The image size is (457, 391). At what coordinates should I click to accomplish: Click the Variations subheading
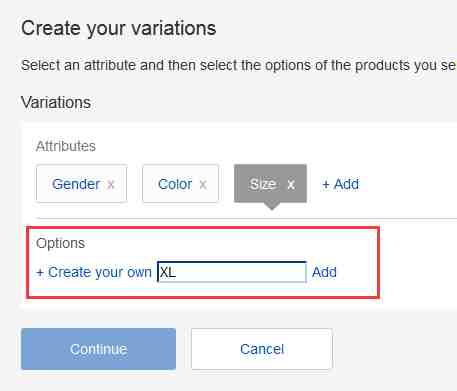[x=56, y=102]
